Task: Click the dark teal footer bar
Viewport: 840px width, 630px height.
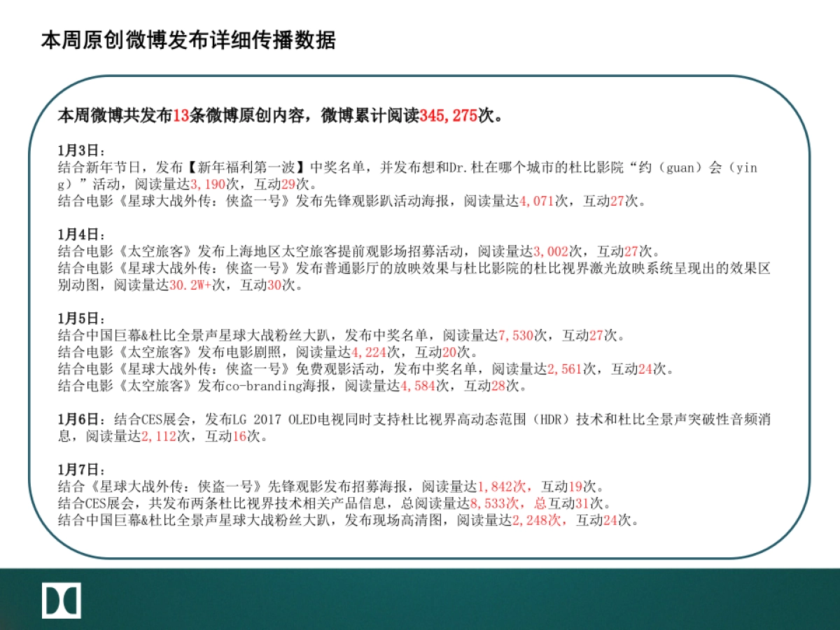Action: [420, 603]
